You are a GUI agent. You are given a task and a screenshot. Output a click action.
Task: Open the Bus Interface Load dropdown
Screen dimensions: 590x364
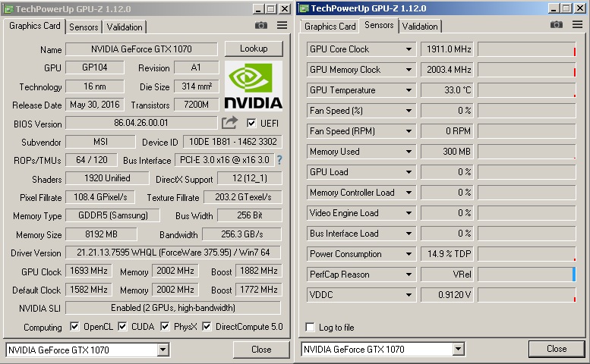point(409,234)
